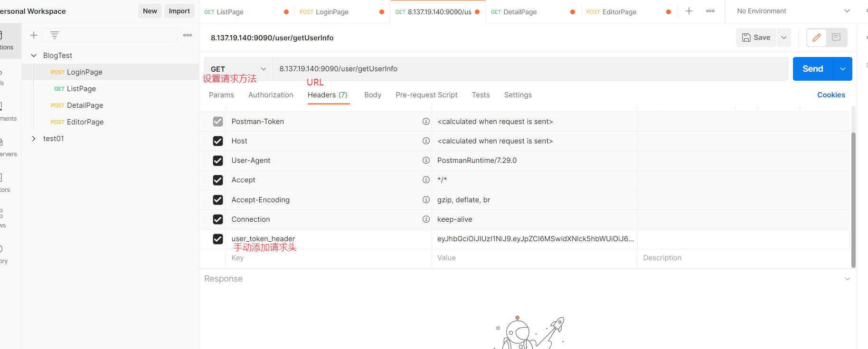Click the headers vertical scrollbar
868x349 pixels.
[x=853, y=199]
